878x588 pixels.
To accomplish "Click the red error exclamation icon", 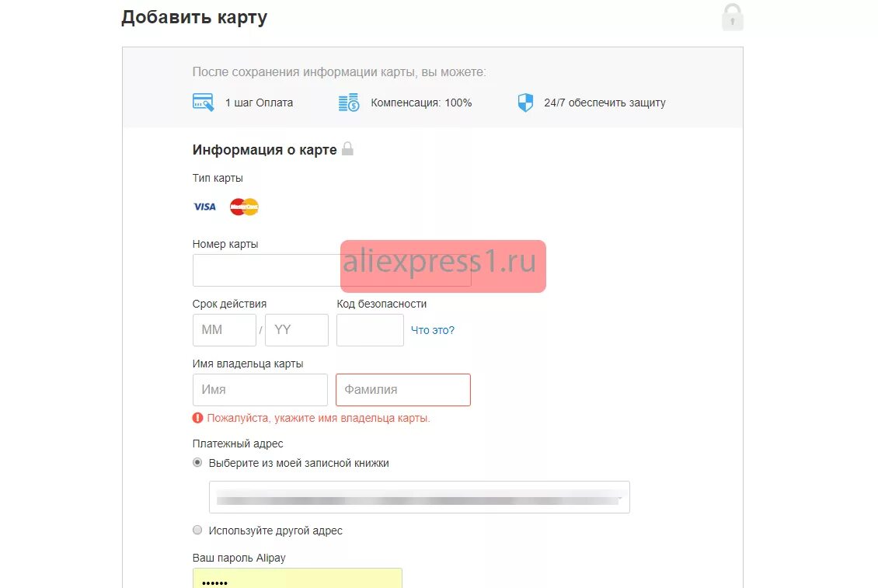I will coord(197,418).
